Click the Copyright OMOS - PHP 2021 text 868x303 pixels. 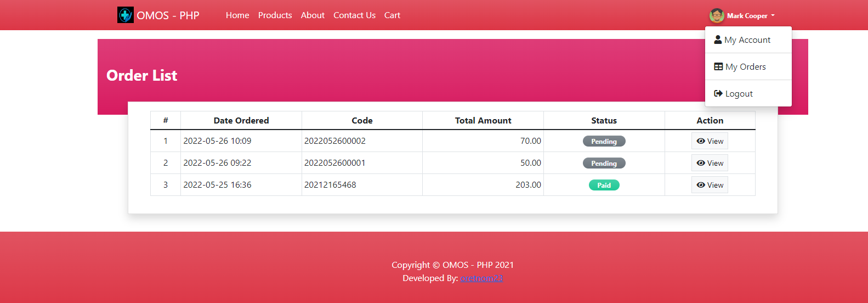pos(453,265)
